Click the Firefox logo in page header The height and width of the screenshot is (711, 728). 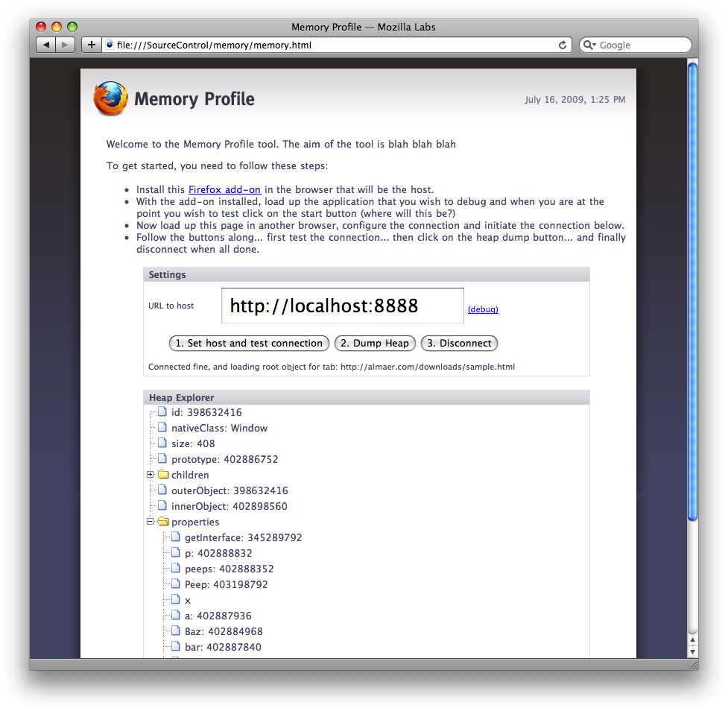111,99
